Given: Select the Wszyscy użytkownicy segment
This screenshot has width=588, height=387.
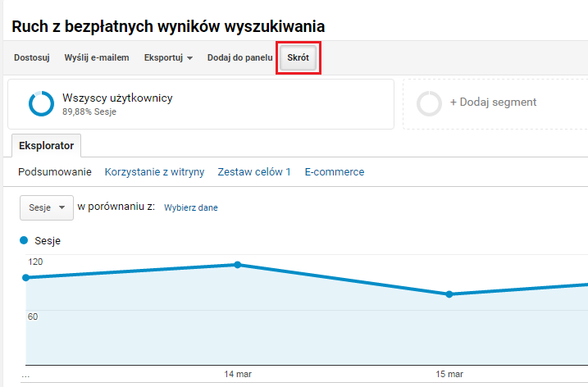Looking at the screenshot, I should [201, 104].
